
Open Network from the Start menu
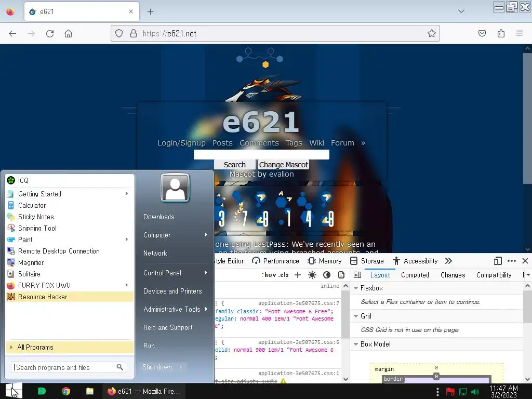pos(155,253)
